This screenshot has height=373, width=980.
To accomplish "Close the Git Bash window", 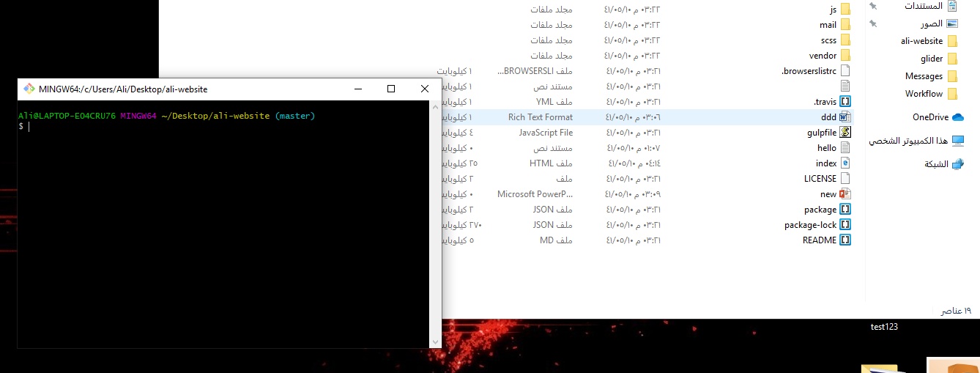I will (425, 89).
